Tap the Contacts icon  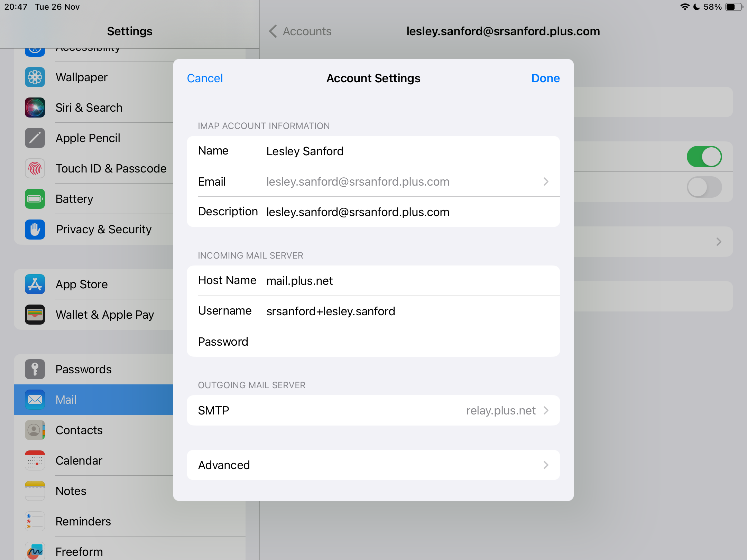pyautogui.click(x=35, y=430)
